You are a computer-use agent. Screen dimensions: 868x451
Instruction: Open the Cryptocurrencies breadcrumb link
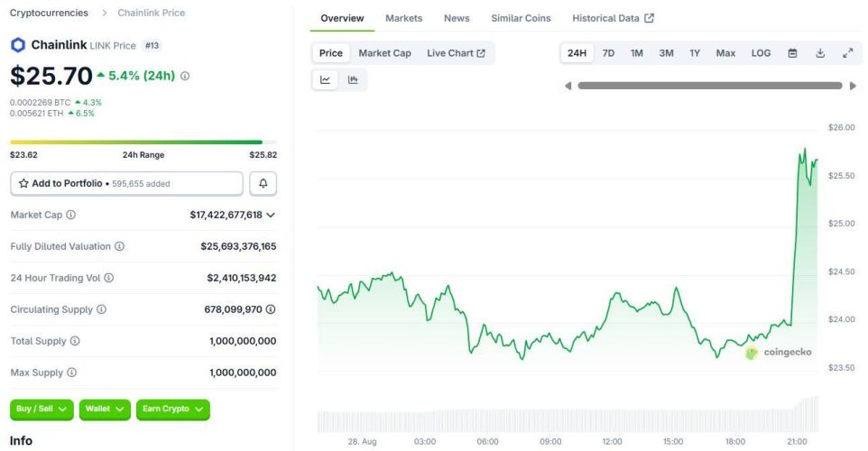49,13
